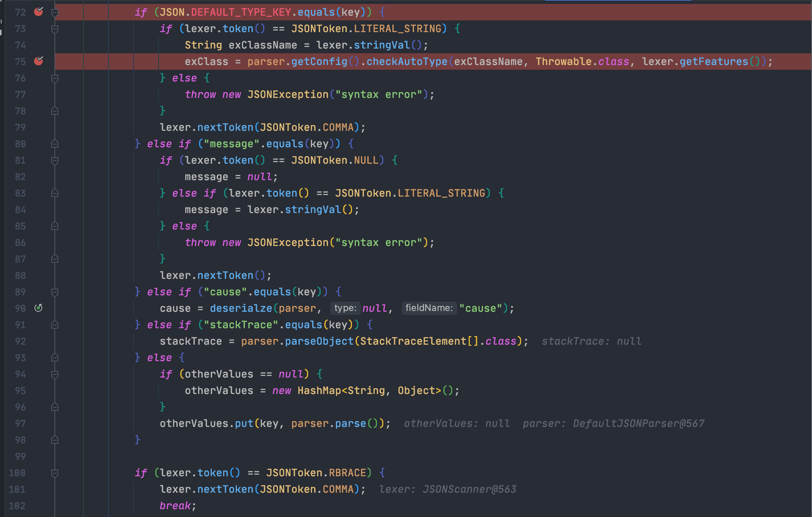The image size is (812, 517).
Task: Toggle the breakpoint on line 72
Action: (38, 12)
